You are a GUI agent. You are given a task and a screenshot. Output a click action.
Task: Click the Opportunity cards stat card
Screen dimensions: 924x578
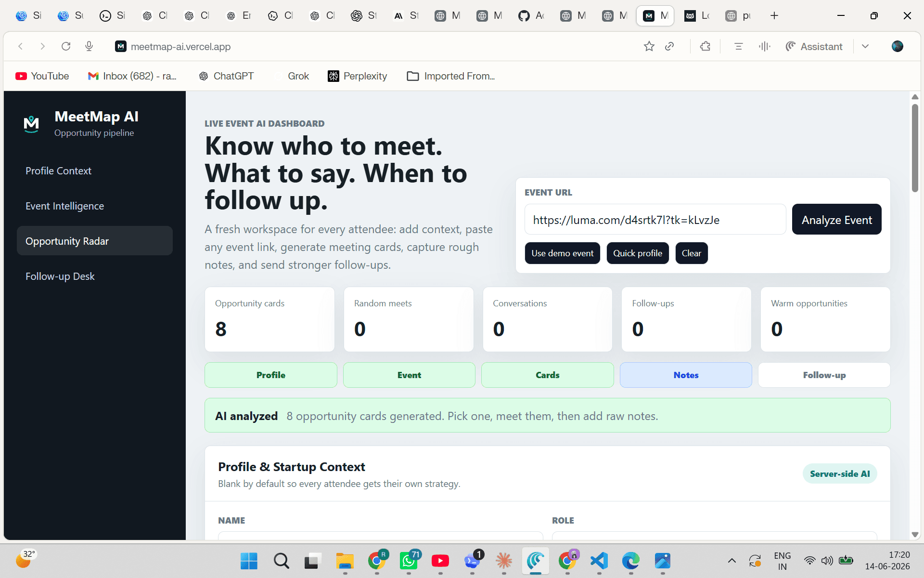[269, 319]
